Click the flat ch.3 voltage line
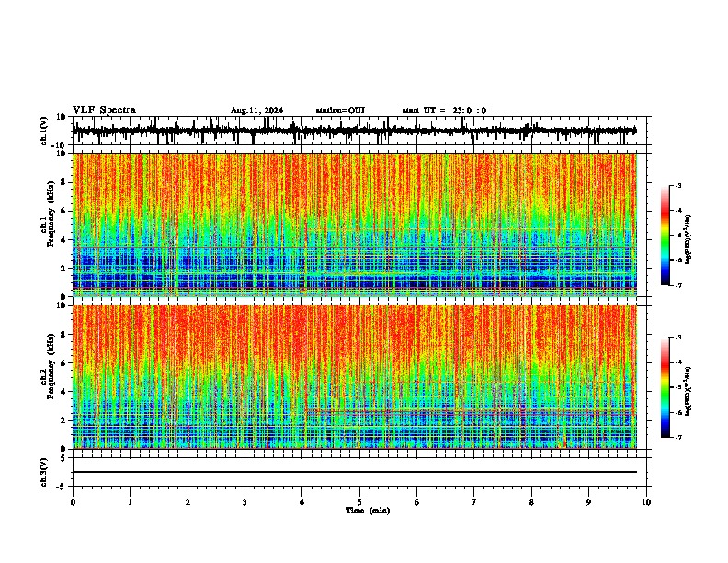This screenshot has height=563, width=728. tap(354, 472)
